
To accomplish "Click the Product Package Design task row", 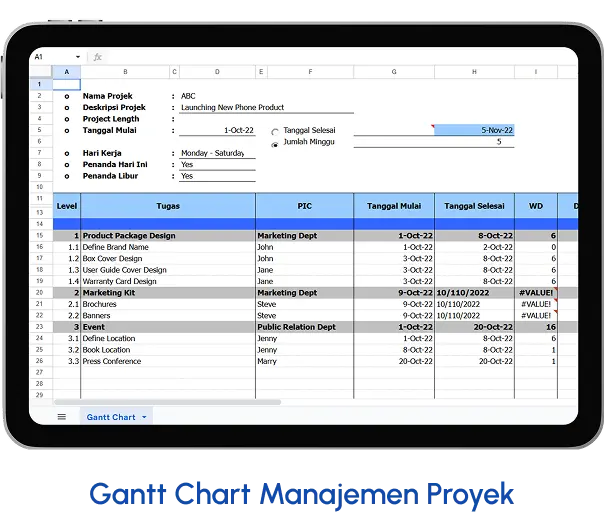I will pos(130,236).
